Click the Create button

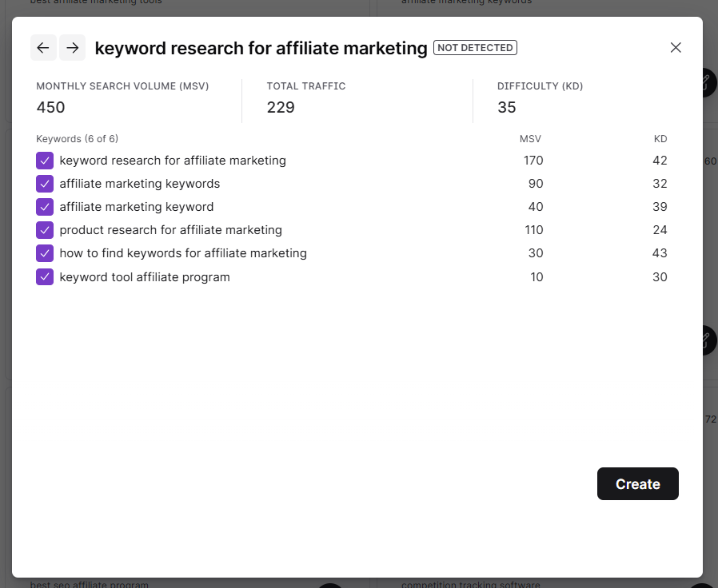(x=637, y=483)
